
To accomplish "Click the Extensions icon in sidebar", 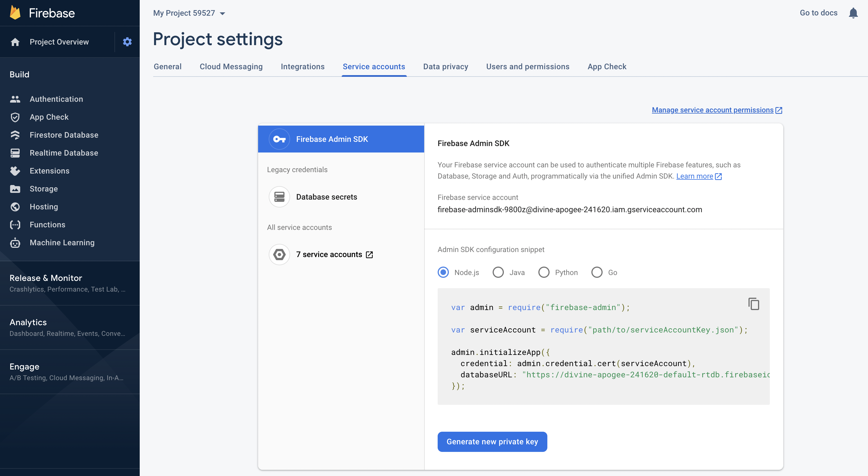I will tap(15, 171).
